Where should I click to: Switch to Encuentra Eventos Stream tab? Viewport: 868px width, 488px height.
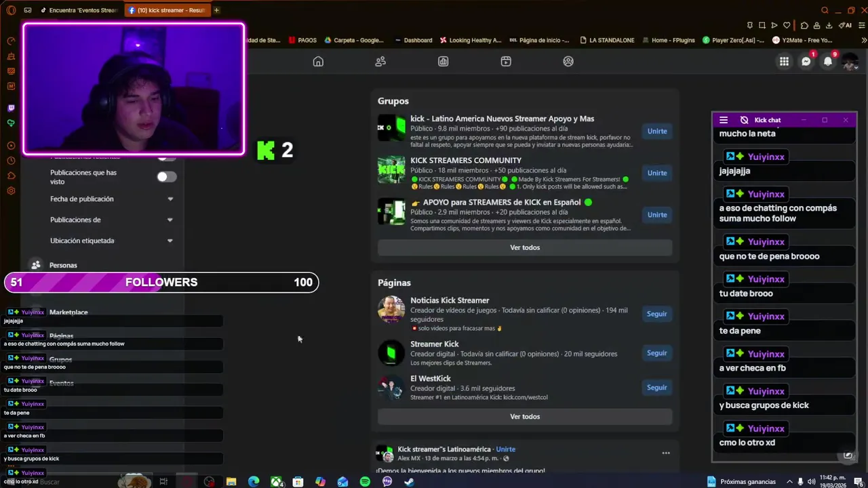pos(79,10)
